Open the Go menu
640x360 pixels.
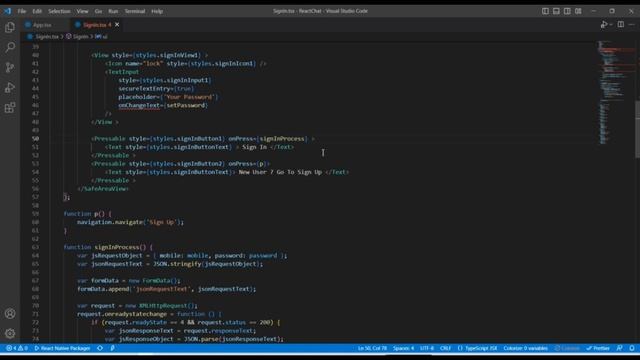click(x=98, y=11)
